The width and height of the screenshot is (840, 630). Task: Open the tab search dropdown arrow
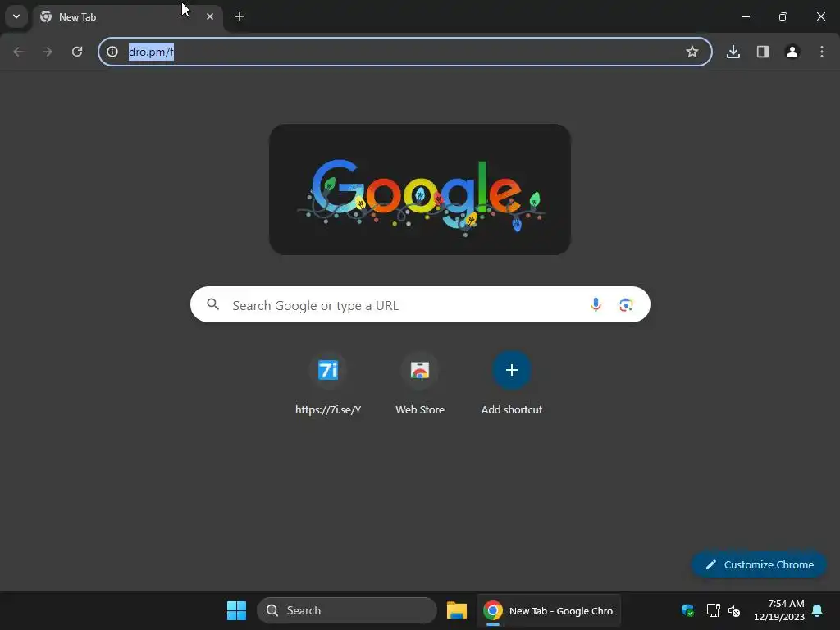tap(16, 16)
